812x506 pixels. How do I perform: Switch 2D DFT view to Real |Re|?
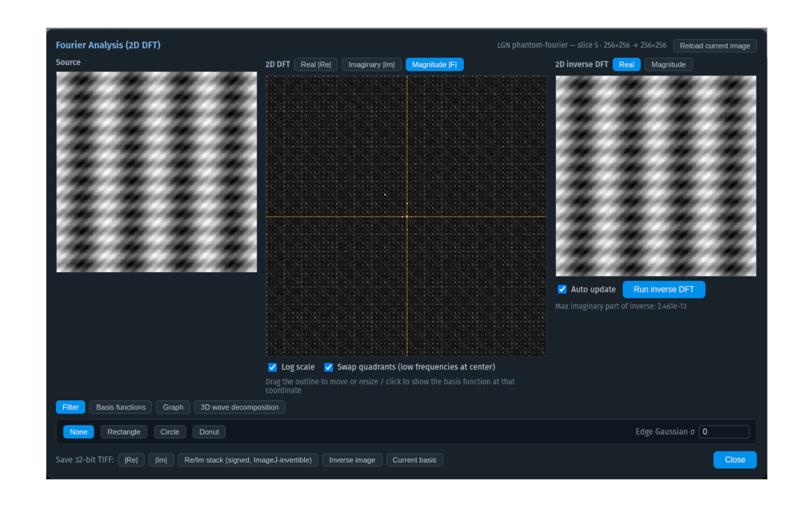coord(316,64)
